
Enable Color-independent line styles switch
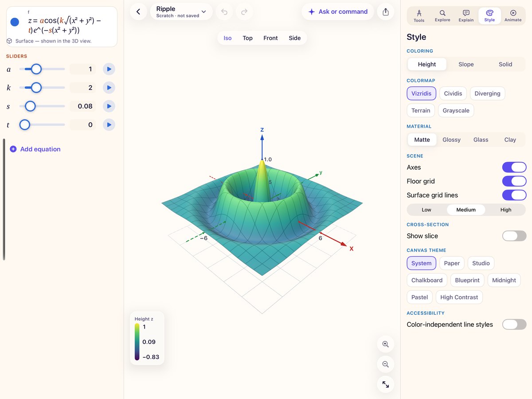tap(514, 325)
